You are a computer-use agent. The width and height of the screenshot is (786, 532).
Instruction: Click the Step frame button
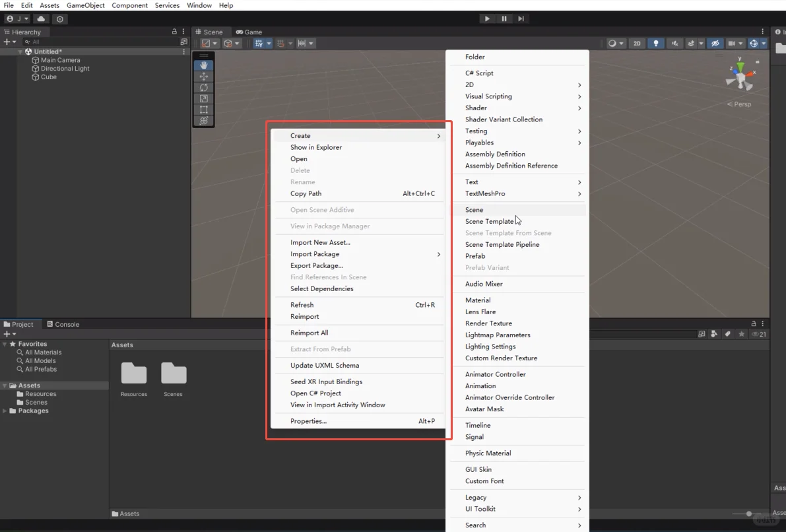pyautogui.click(x=521, y=18)
